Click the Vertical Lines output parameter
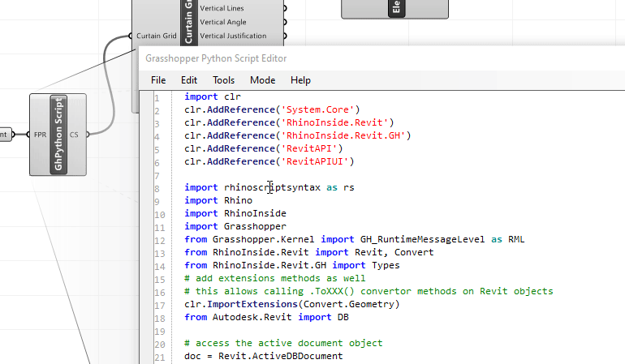 click(x=233, y=7)
